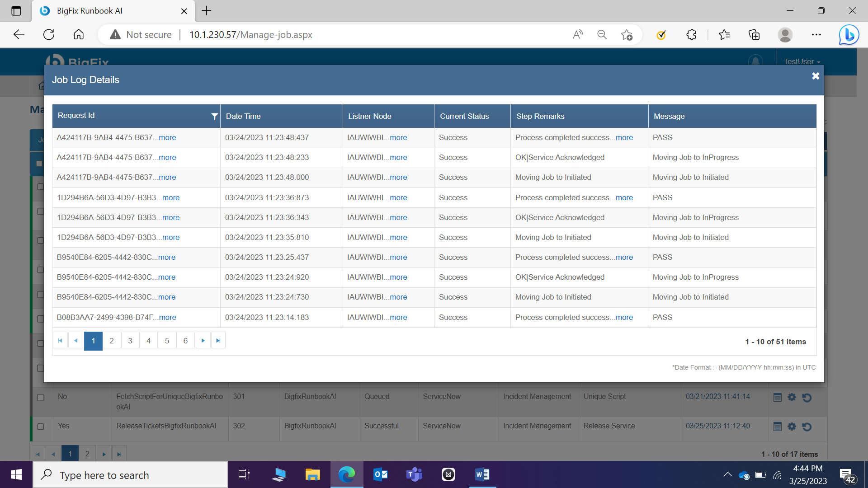
Task: Click gear icon for ReleaseTicketsBigfixRunbookAI job
Action: tap(792, 427)
